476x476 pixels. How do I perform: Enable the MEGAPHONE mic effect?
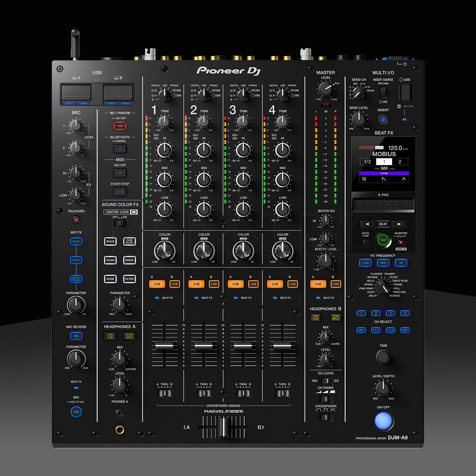[76, 279]
